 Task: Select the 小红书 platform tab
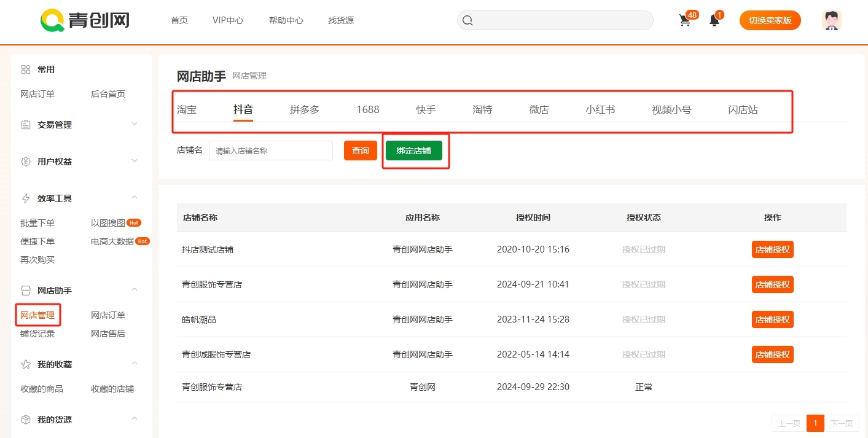click(x=600, y=110)
